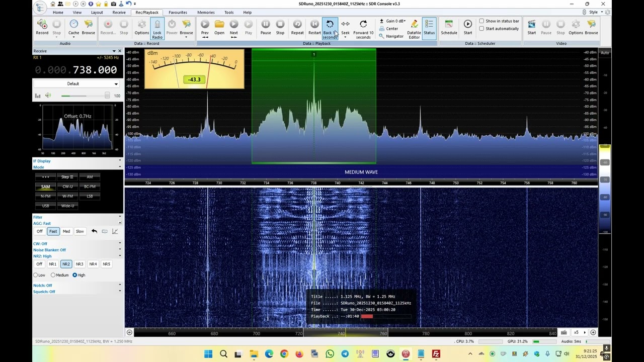The image size is (644, 362).
Task: Click the AGC reset arrow icon
Action: (94, 231)
